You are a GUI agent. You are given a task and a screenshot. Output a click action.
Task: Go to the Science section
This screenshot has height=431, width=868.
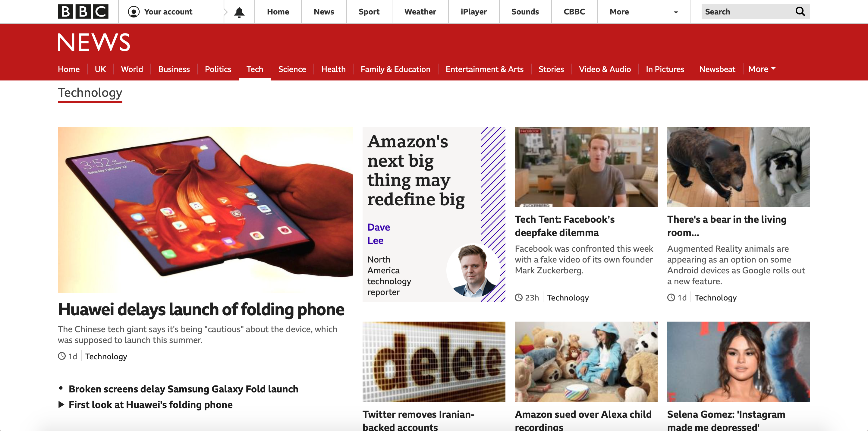(292, 69)
